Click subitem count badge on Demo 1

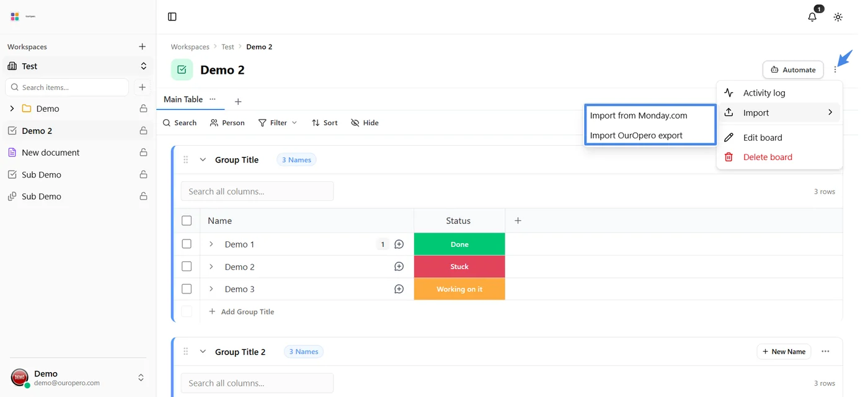(383, 244)
